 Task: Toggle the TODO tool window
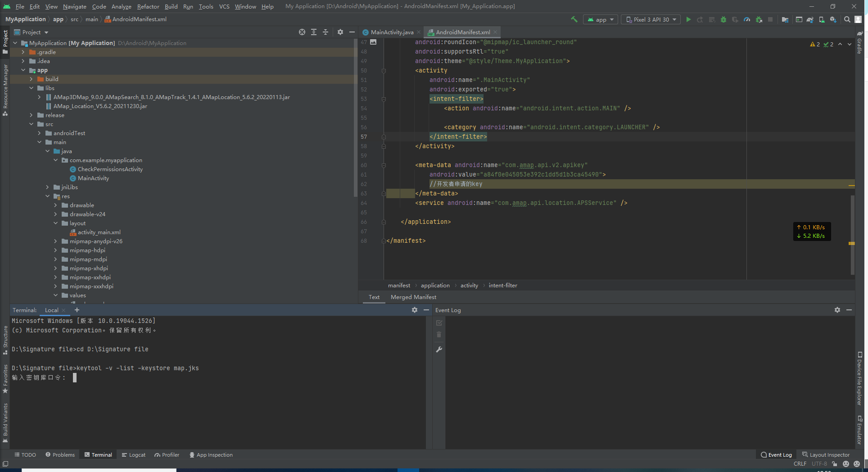(25, 455)
